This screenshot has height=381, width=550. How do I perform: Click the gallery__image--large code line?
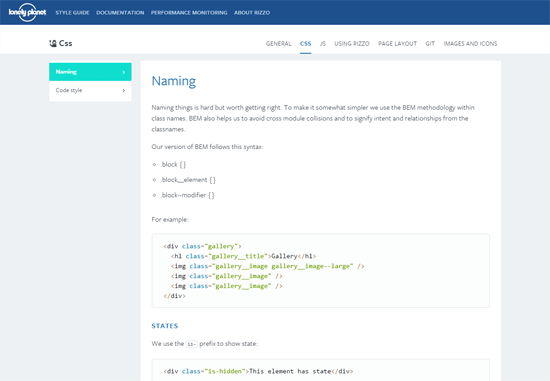click(x=268, y=266)
